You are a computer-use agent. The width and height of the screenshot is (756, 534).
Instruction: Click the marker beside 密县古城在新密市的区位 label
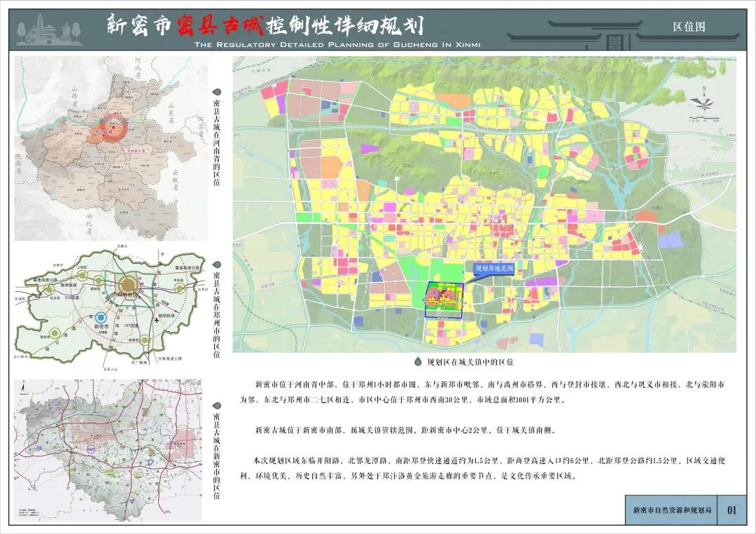tap(216, 405)
